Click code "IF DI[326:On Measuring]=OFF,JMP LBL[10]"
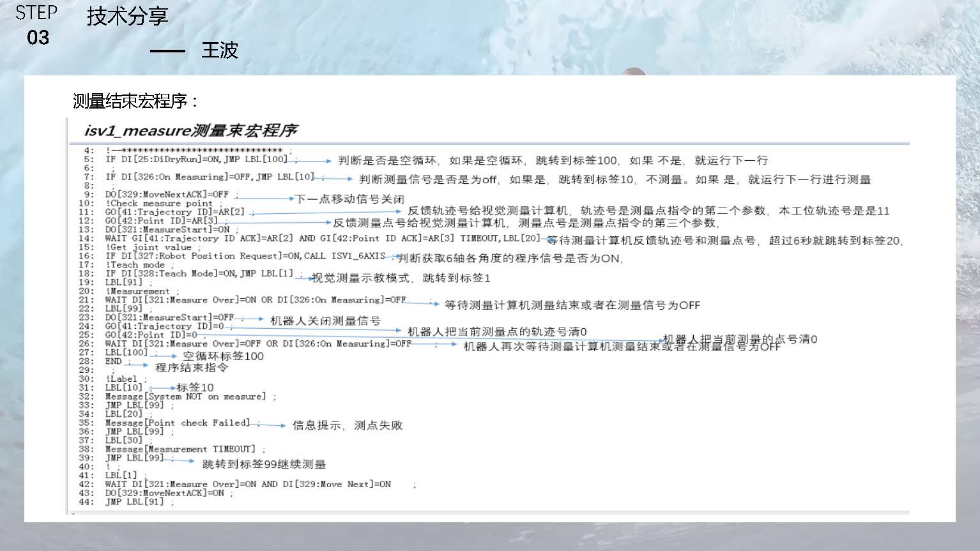This screenshot has width=980, height=551. [210, 177]
